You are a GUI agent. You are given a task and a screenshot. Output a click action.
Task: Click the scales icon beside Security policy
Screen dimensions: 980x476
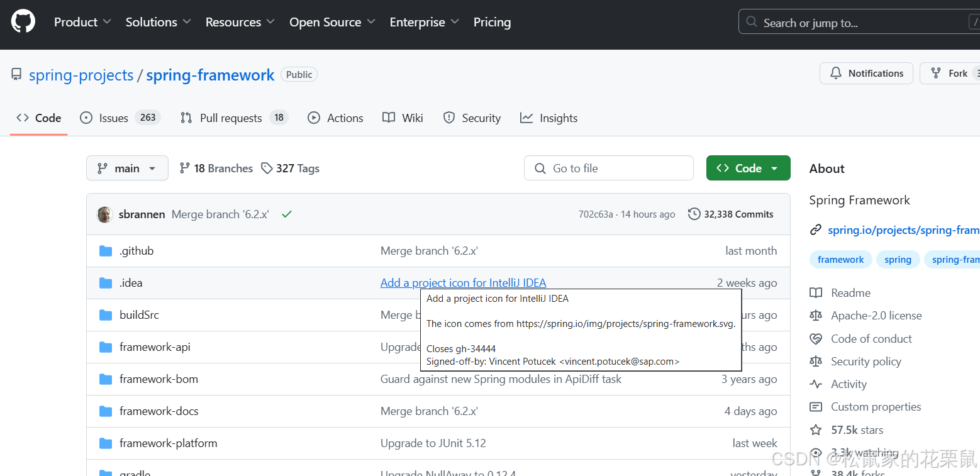[x=816, y=362]
